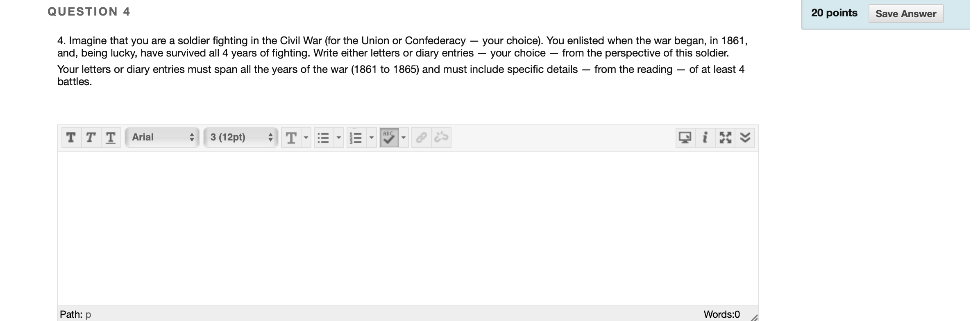Click the insert link chain icon
Viewport: 980px width, 321px height.
tap(422, 138)
